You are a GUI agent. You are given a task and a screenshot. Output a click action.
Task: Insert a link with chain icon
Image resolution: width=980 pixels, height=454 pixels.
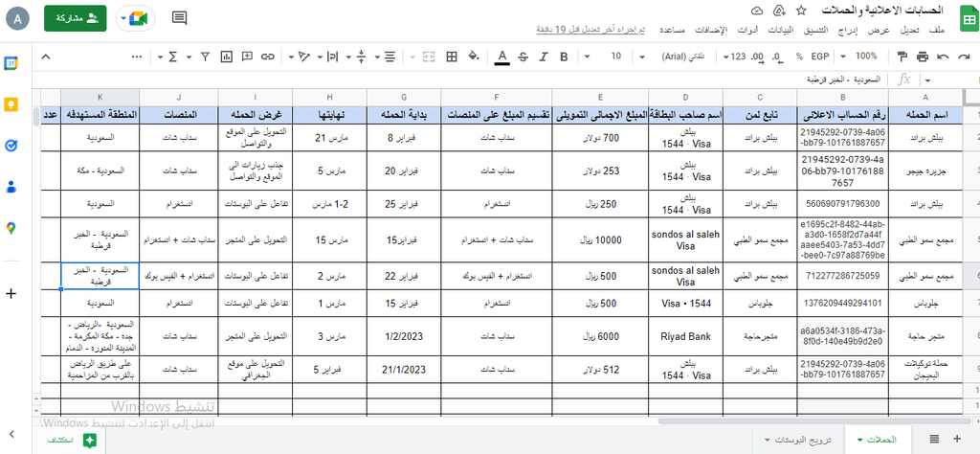point(268,57)
